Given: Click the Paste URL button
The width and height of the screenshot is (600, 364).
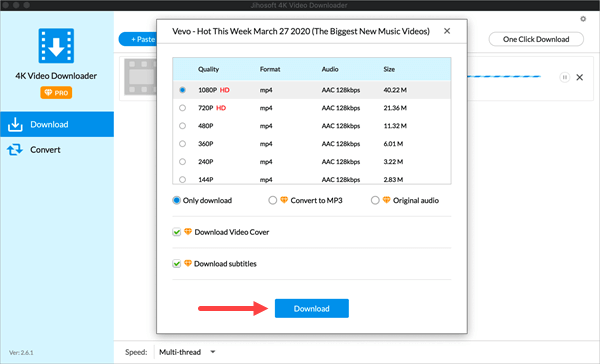Looking at the screenshot, I should point(139,39).
